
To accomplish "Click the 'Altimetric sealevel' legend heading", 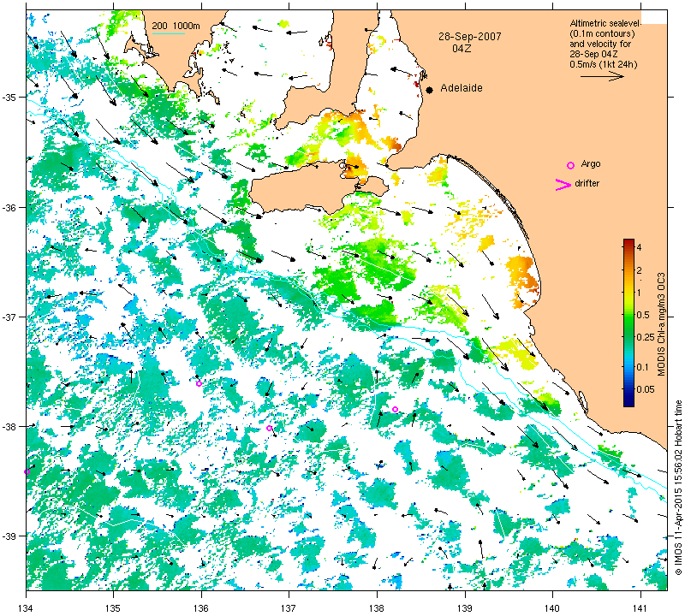I will pos(605,23).
